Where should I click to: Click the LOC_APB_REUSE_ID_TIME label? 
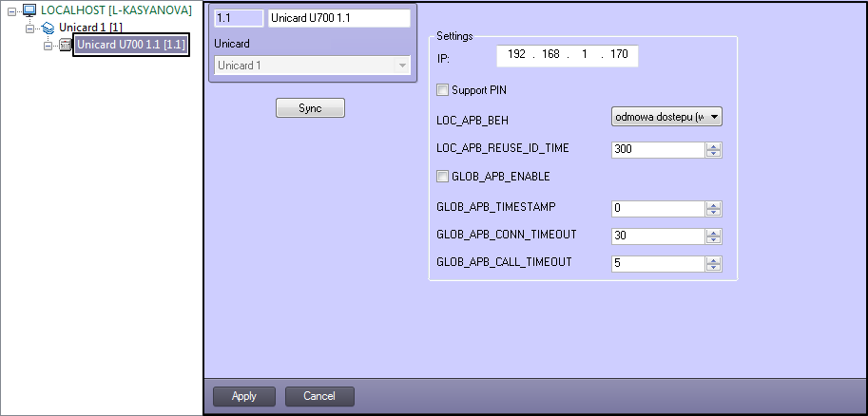(x=503, y=148)
